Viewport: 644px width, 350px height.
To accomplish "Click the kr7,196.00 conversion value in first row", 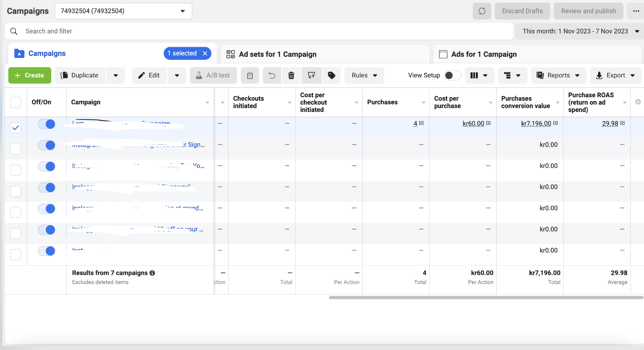I will pyautogui.click(x=536, y=124).
